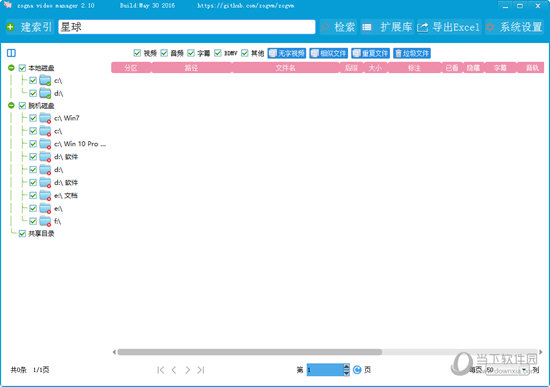The width and height of the screenshot is (550, 387).
Task: Uncheck the 脱机磁盘 checkbox
Action: pyautogui.click(x=22, y=106)
